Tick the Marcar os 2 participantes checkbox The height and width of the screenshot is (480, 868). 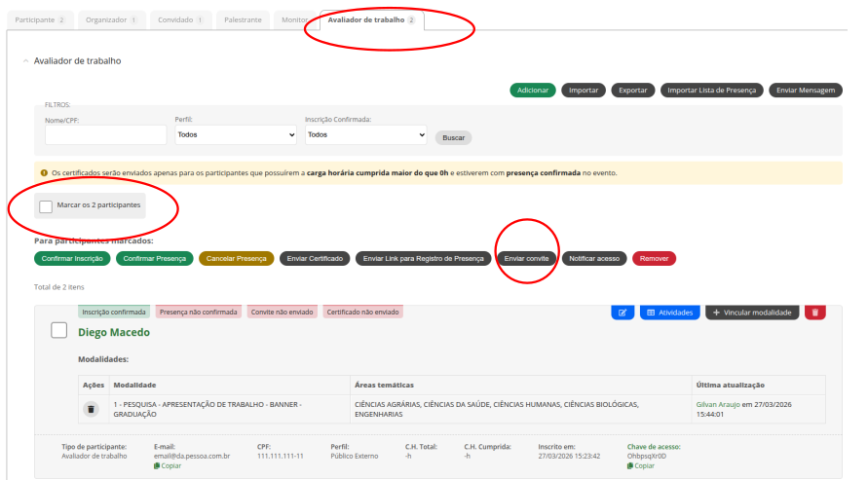pos(46,206)
